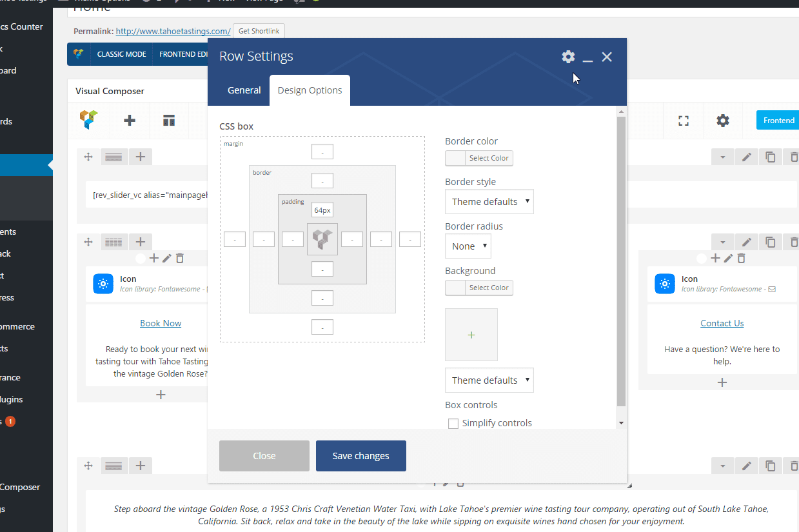Open Border style Theme defaults dropdown
Viewport: 799px width, 532px height.
pyautogui.click(x=489, y=202)
